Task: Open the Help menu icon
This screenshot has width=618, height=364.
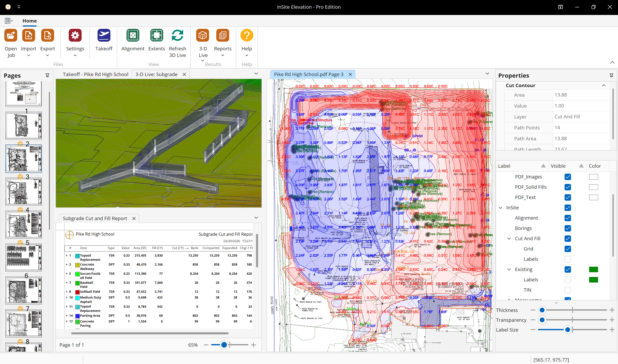Action: pos(247,35)
